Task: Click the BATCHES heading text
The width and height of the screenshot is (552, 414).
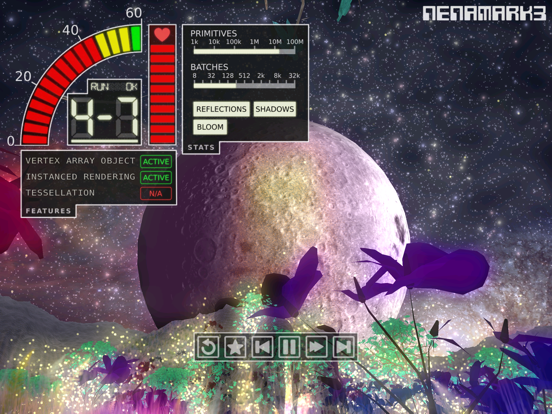Action: tap(209, 67)
